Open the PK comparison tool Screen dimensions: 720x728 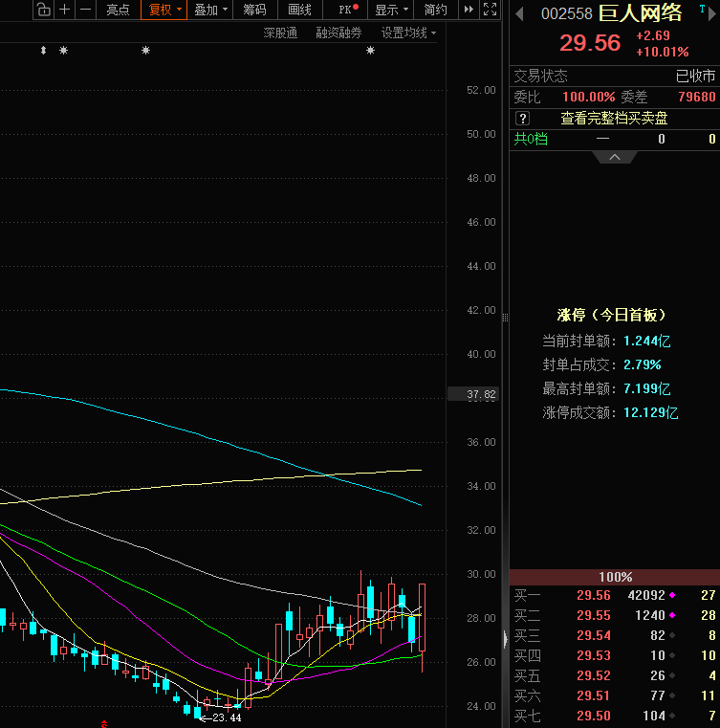347,10
